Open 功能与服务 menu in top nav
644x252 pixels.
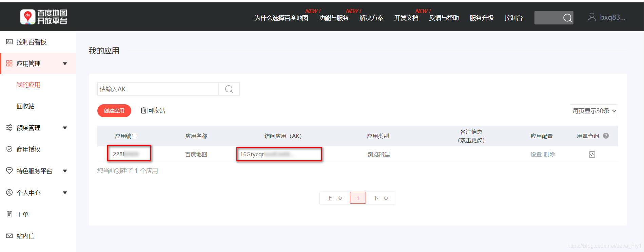coord(334,18)
